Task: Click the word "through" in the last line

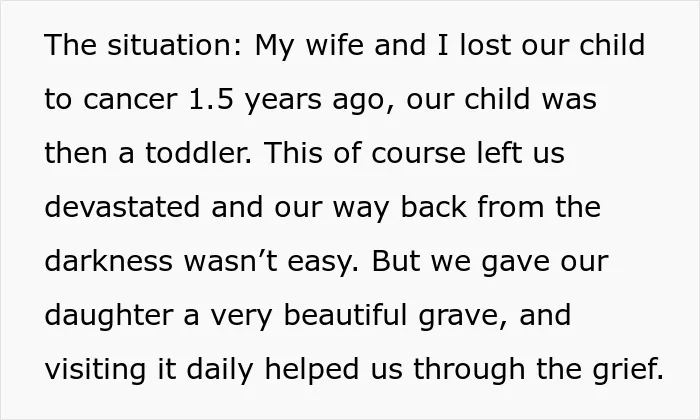Action: tap(469, 369)
